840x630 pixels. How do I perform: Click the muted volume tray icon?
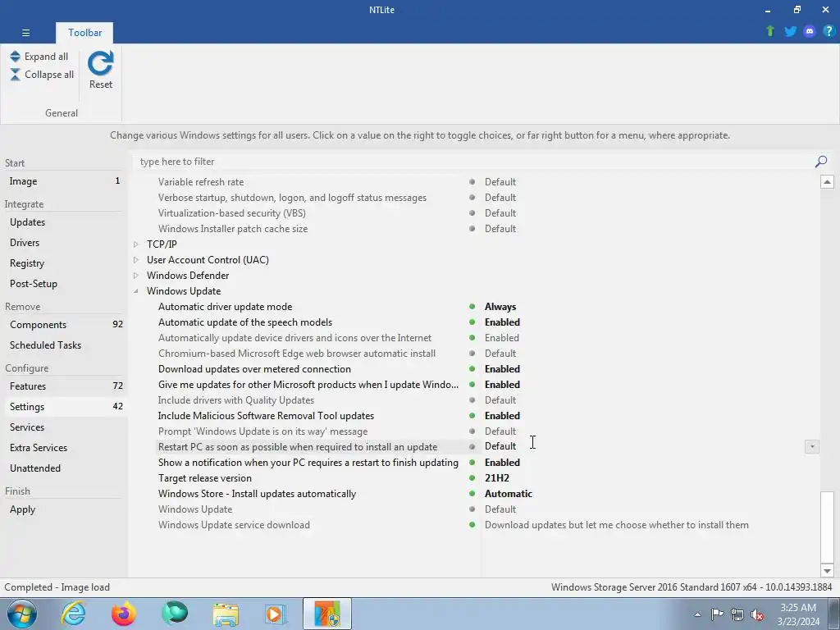(x=757, y=614)
